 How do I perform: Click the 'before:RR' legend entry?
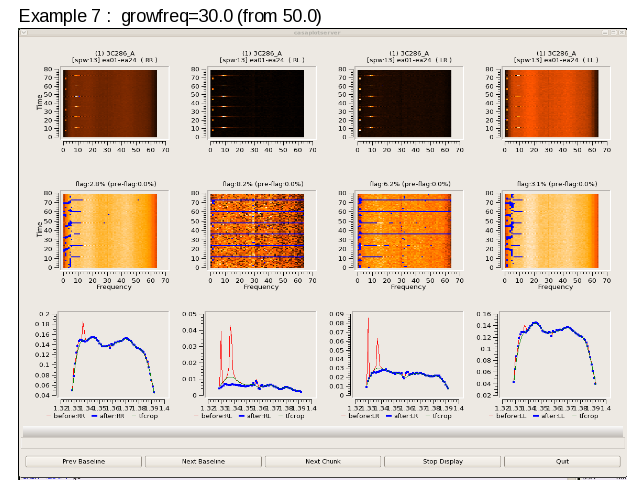tap(66, 416)
